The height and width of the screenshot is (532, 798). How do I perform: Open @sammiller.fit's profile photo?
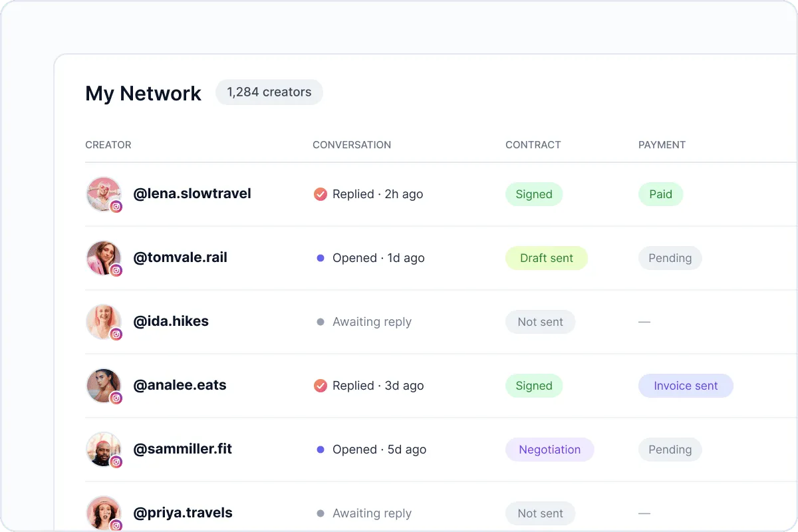pyautogui.click(x=104, y=450)
